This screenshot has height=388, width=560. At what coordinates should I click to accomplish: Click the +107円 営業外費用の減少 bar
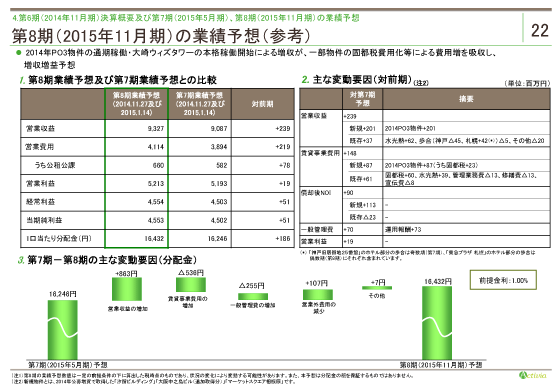click(x=318, y=294)
